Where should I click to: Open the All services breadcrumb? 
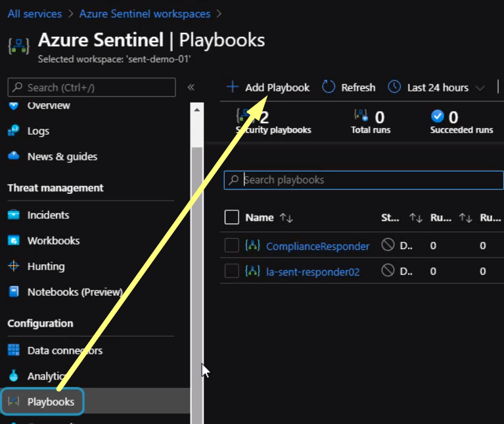35,14
